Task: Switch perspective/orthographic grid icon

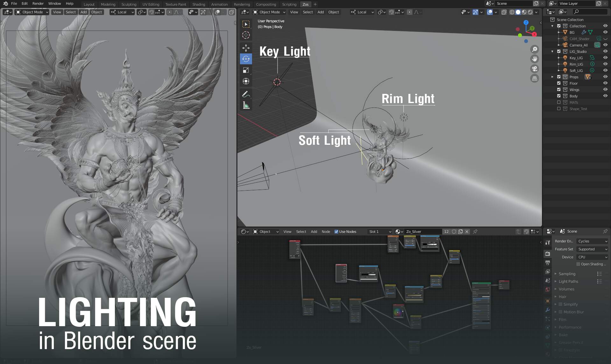Action: point(535,78)
